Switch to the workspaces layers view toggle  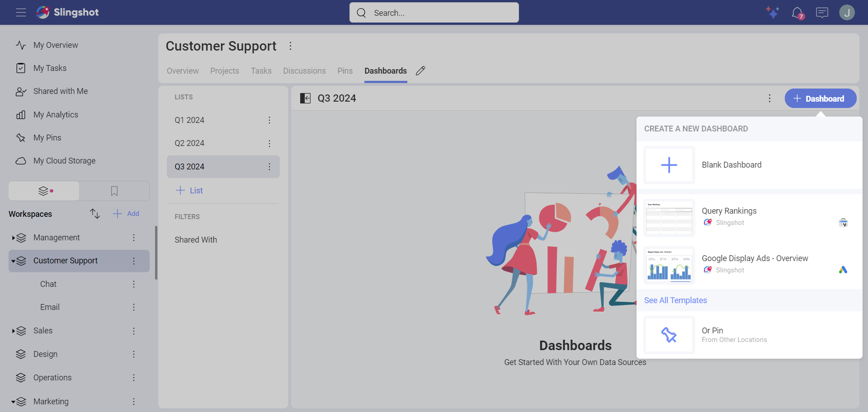click(44, 191)
